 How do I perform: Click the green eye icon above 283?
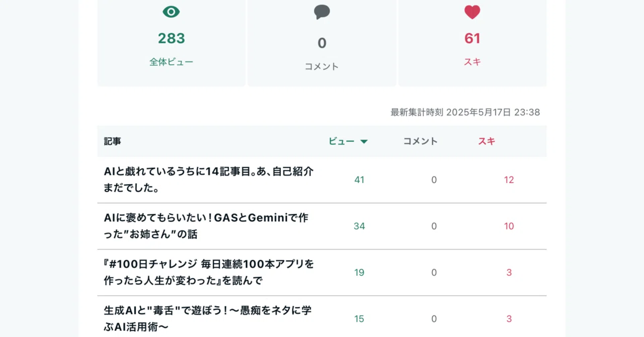[x=171, y=12]
